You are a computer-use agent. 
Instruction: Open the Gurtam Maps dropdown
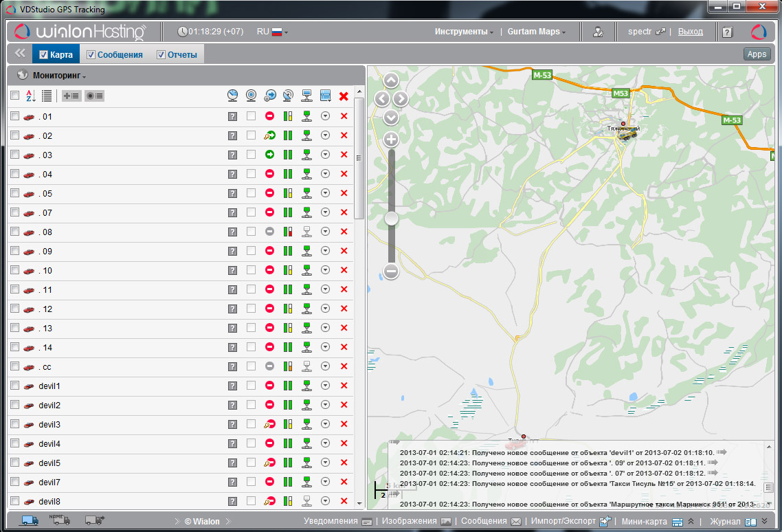(x=537, y=32)
